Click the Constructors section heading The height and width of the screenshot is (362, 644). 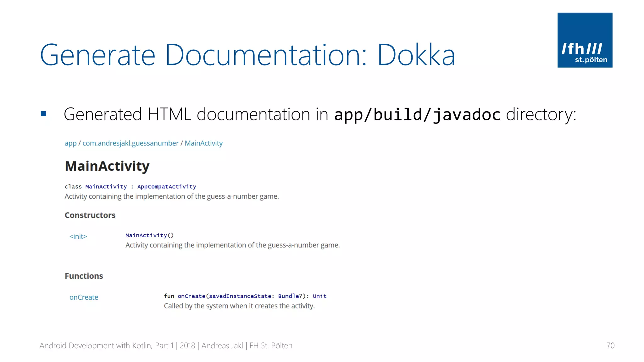(90, 215)
